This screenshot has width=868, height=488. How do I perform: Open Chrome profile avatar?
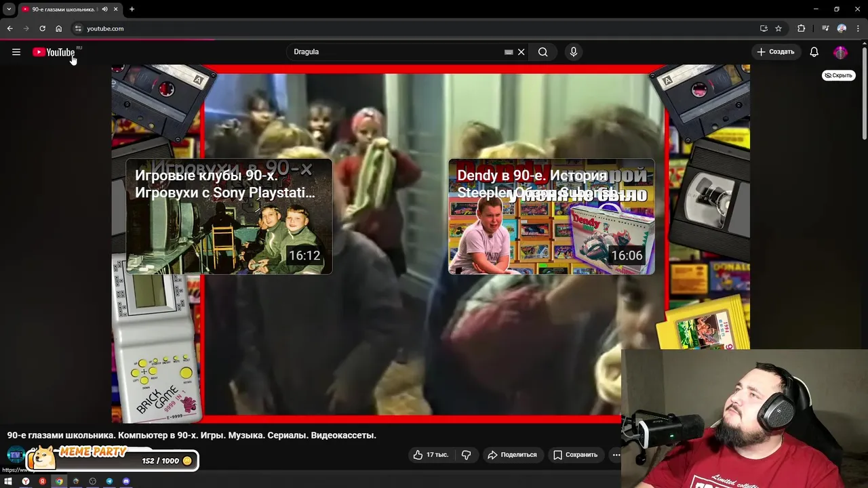842,28
